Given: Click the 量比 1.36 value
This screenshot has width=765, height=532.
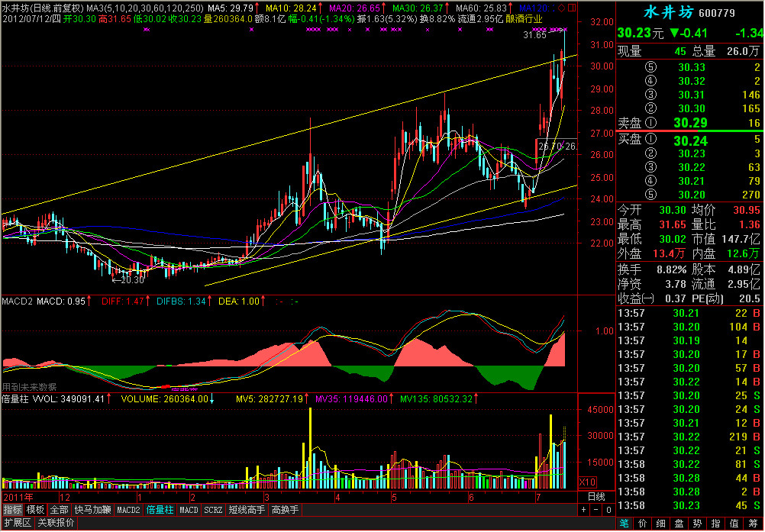Looking at the screenshot, I should point(750,225).
